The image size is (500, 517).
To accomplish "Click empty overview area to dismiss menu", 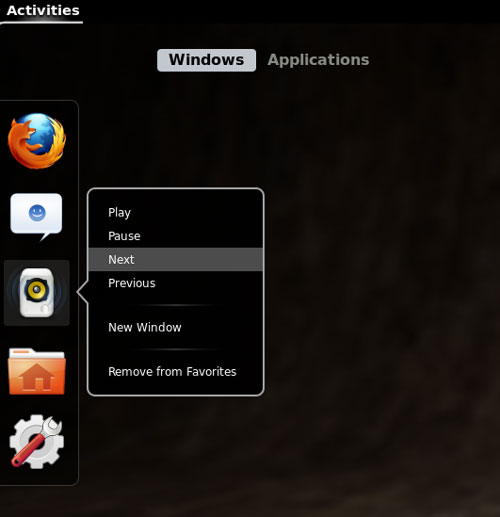I will [383, 267].
